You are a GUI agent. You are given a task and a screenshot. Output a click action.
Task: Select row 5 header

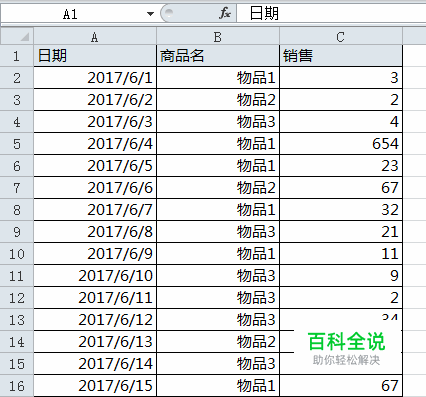pyautogui.click(x=17, y=144)
